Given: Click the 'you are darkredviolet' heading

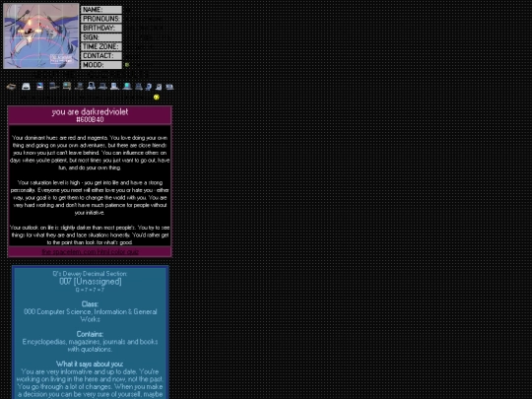Looking at the screenshot, I should (90, 112).
